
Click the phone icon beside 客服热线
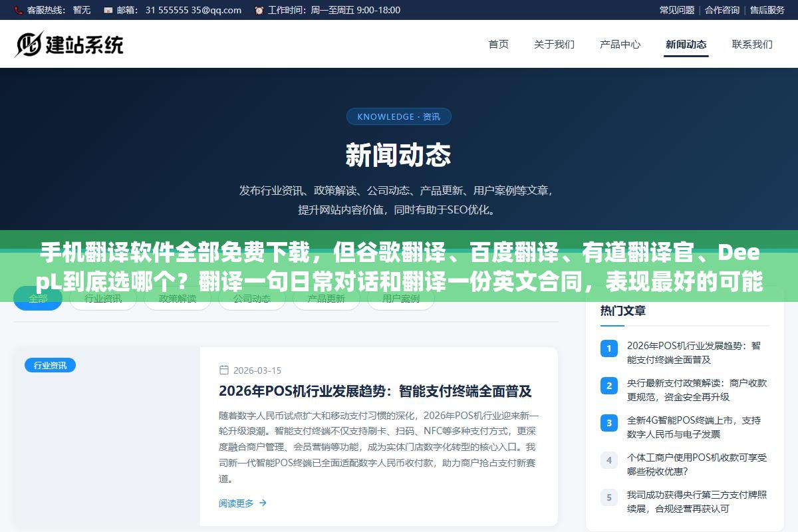pyautogui.click(x=18, y=10)
